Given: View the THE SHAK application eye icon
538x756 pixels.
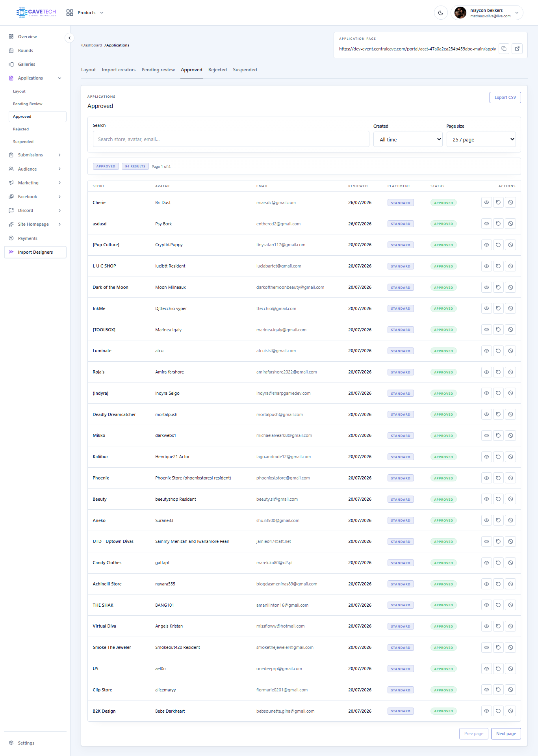Looking at the screenshot, I should pyautogui.click(x=486, y=605).
